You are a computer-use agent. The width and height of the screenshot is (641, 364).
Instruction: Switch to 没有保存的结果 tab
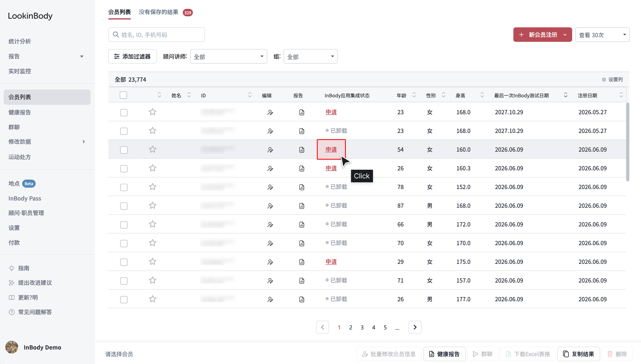click(x=159, y=12)
